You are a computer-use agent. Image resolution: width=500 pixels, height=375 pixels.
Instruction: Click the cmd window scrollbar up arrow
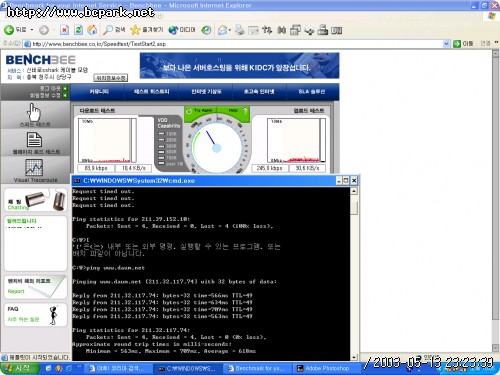click(x=354, y=191)
